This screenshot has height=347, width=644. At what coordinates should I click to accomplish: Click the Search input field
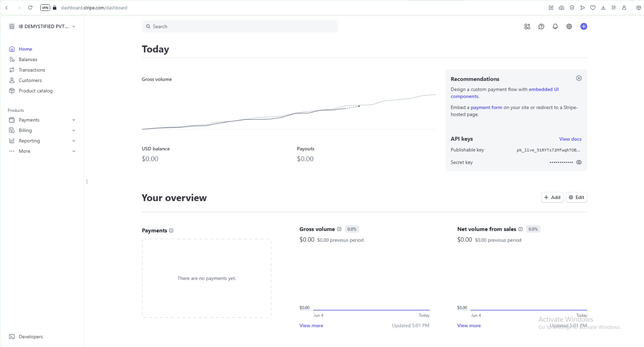point(240,27)
